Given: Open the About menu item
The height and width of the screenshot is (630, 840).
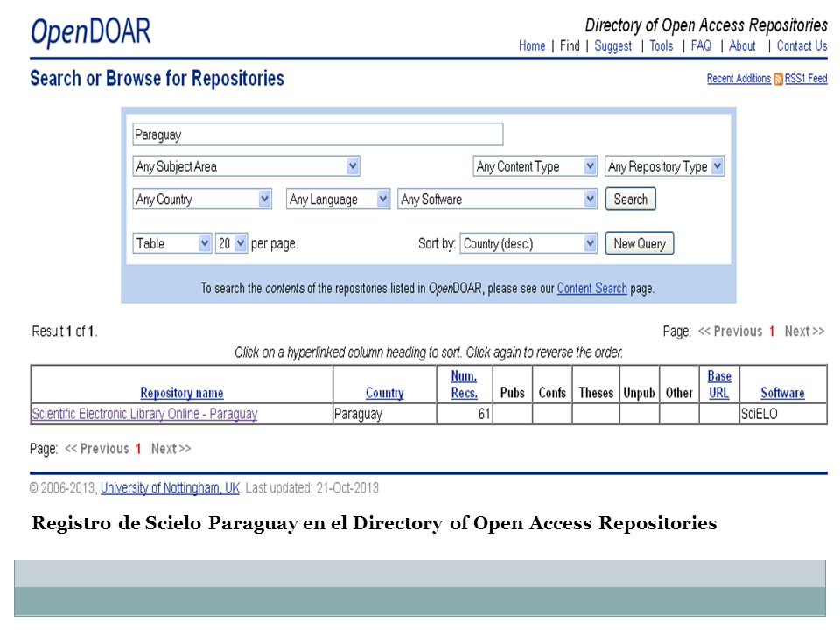Looking at the screenshot, I should [742, 46].
